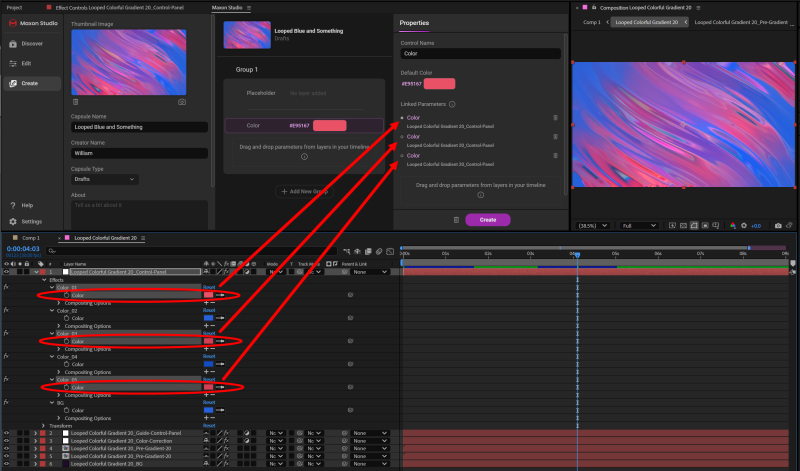Viewport: 800px width, 471px height.
Task: Toggle the fx switch for BG effect
Action: (6, 403)
